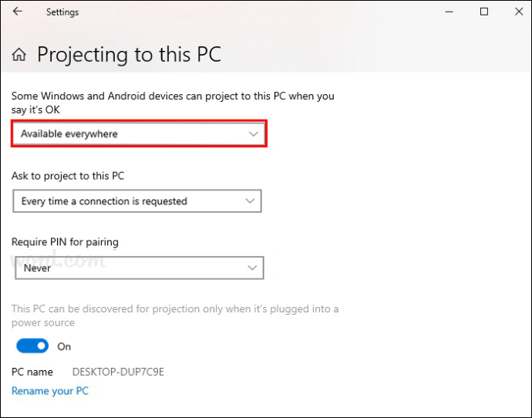The image size is (532, 418).
Task: Click the Settings title in the title bar
Action: 62,12
